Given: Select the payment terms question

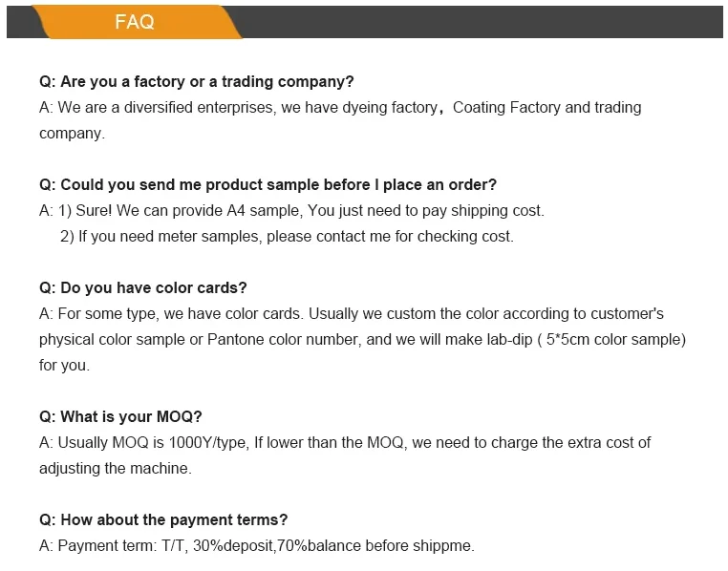Looking at the screenshot, I should 163,520.
